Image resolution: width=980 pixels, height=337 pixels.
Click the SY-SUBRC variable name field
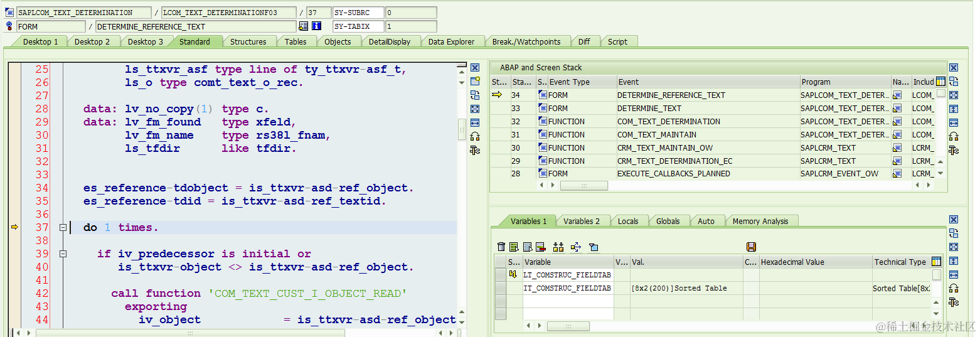[358, 13]
